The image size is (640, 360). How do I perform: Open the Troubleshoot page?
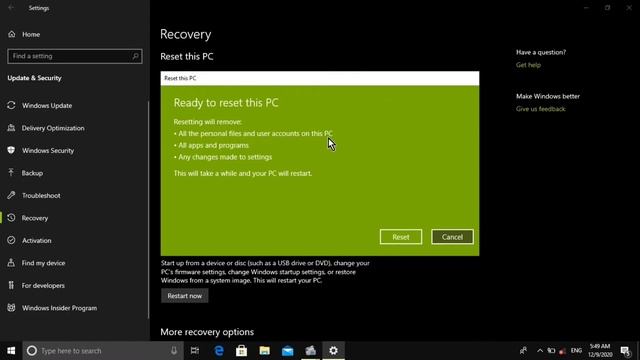pyautogui.click(x=41, y=196)
